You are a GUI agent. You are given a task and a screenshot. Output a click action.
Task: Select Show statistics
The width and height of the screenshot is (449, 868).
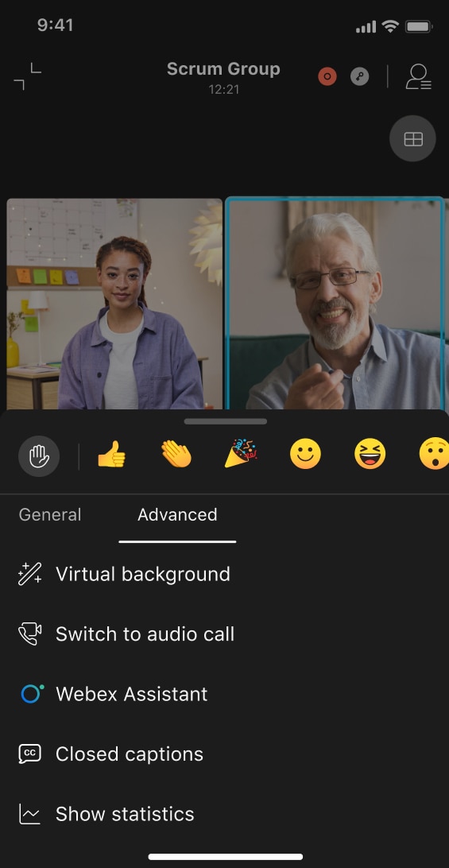coord(224,814)
